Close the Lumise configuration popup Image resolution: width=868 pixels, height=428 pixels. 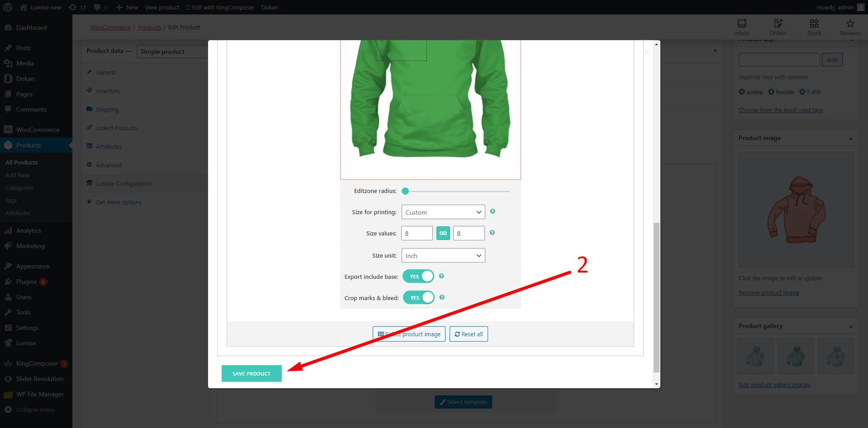tap(647, 52)
